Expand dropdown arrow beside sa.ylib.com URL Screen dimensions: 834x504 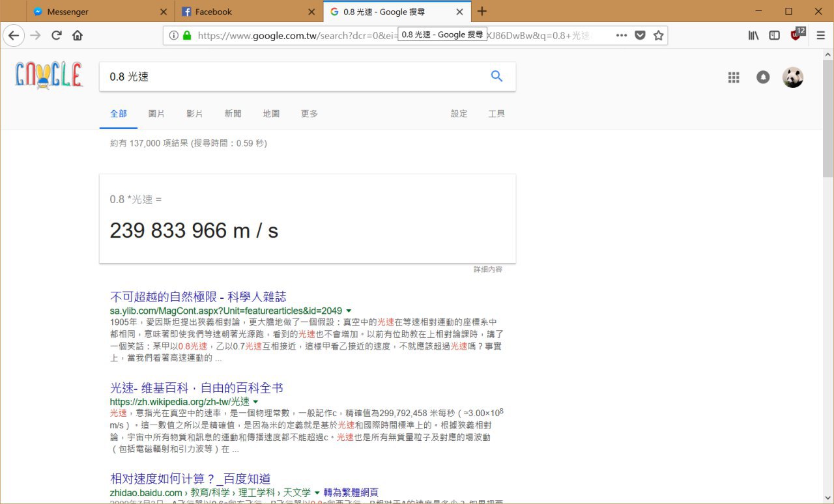pos(349,311)
